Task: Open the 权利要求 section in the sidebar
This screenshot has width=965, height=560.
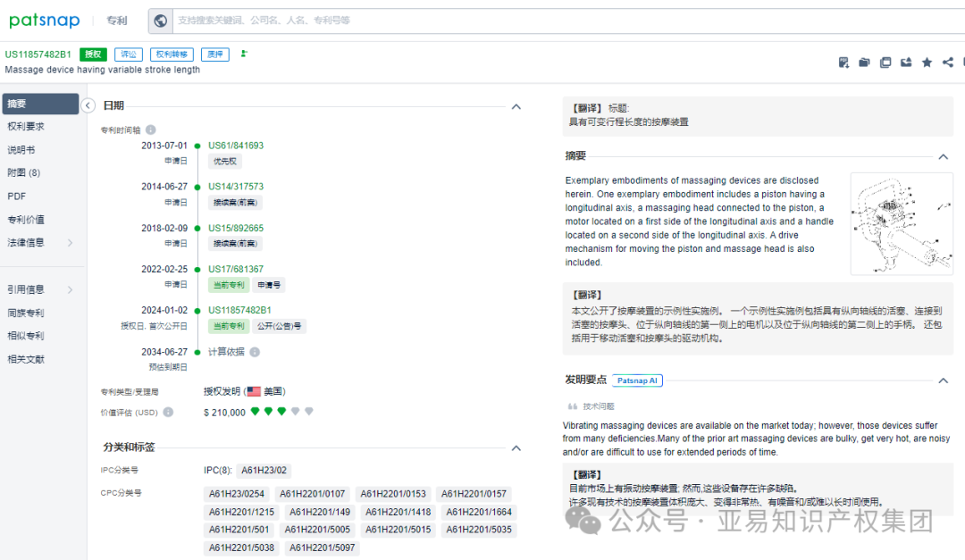Action: (27, 126)
